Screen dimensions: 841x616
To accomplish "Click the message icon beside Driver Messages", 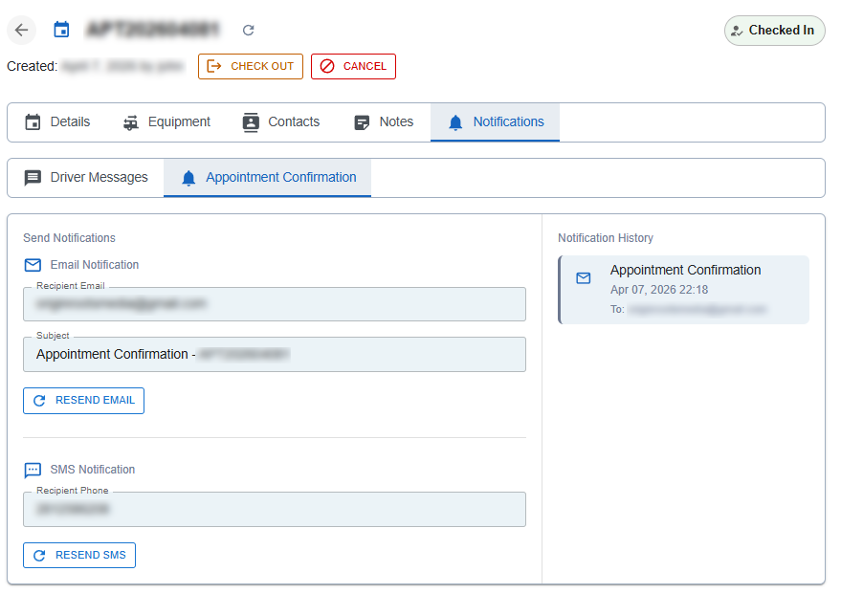I will coord(33,177).
